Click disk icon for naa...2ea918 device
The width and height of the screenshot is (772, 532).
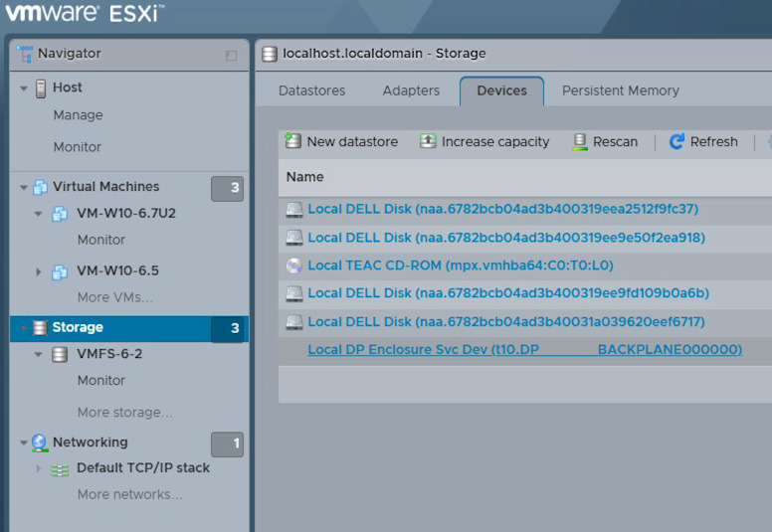click(x=294, y=238)
